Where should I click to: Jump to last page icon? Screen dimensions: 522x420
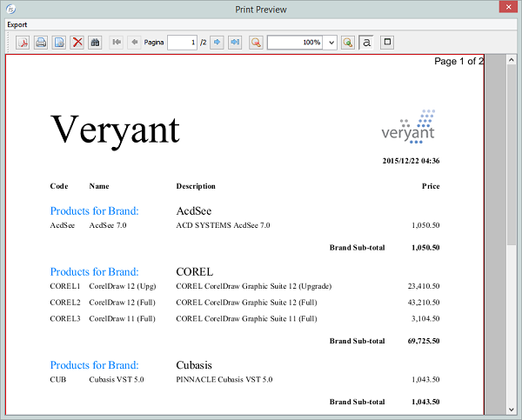click(x=235, y=42)
